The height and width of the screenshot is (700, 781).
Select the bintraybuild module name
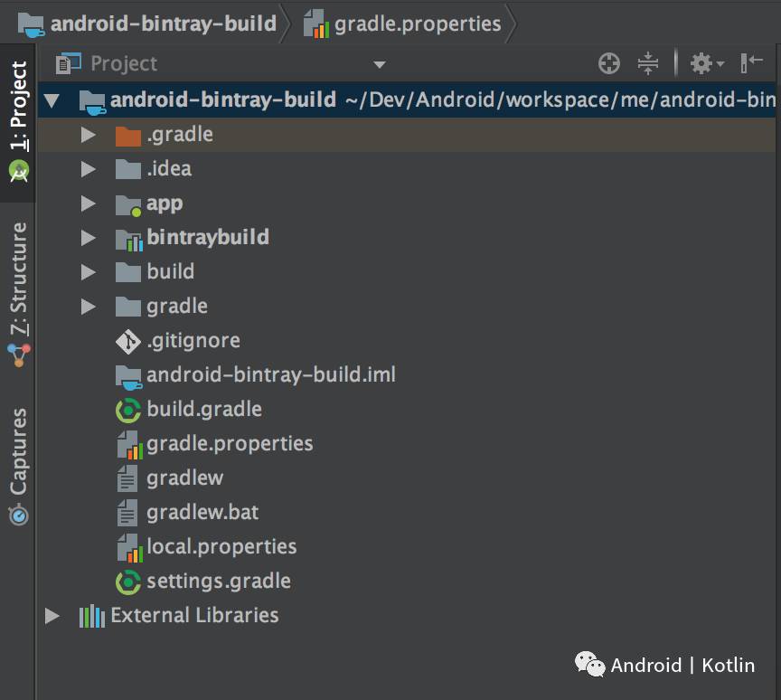[208, 238]
